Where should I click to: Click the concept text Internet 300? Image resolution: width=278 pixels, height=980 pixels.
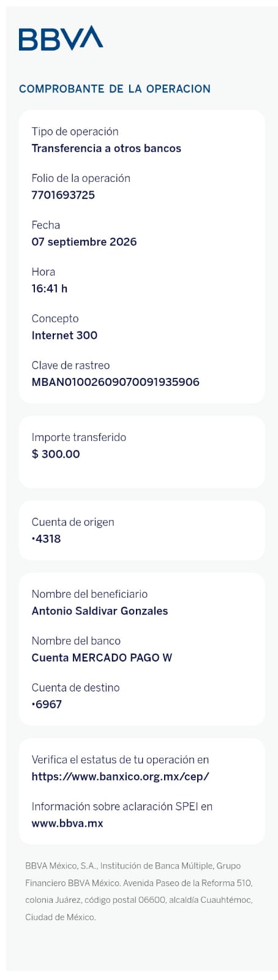(64, 335)
